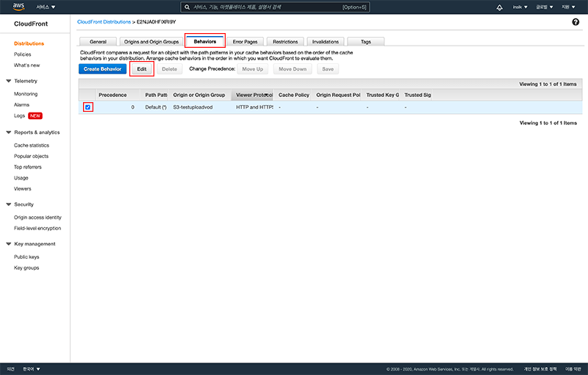Sort by the Viewer Protocol column header
Viewport: 588px width, 375px height.
[x=252, y=95]
